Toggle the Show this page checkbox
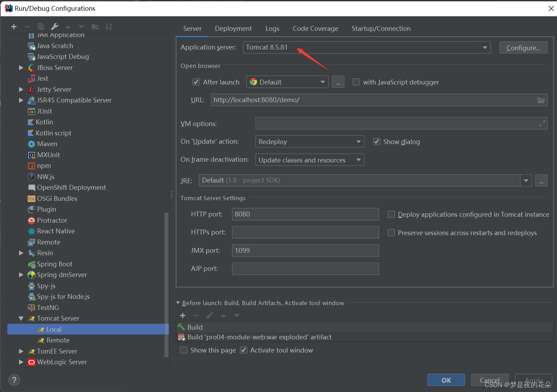 point(184,350)
